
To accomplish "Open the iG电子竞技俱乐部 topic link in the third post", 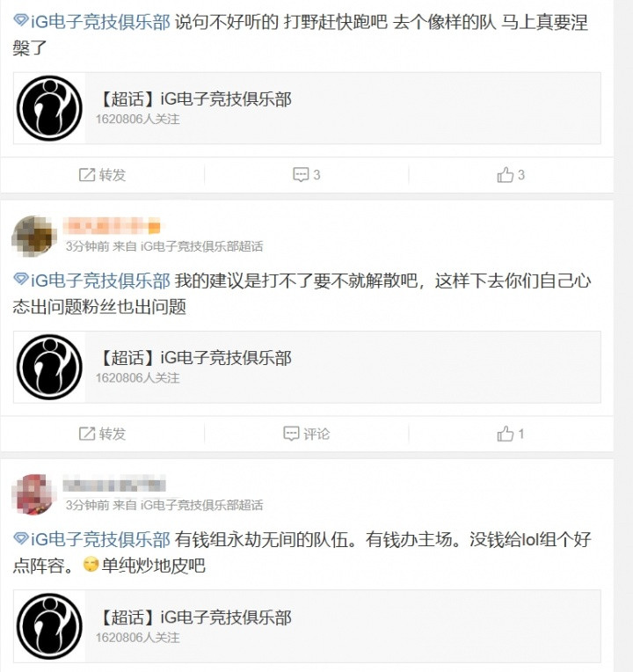I will pos(100,539).
